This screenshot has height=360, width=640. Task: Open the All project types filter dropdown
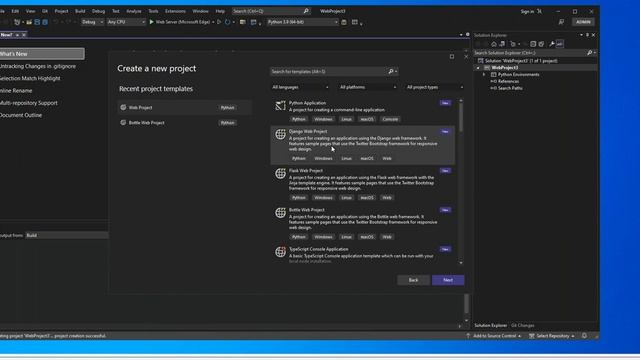coord(435,87)
